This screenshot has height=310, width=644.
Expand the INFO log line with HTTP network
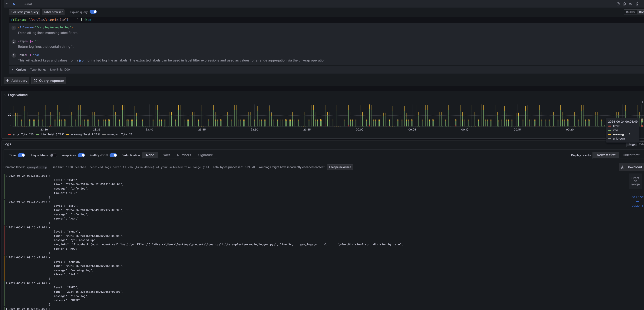point(7,283)
